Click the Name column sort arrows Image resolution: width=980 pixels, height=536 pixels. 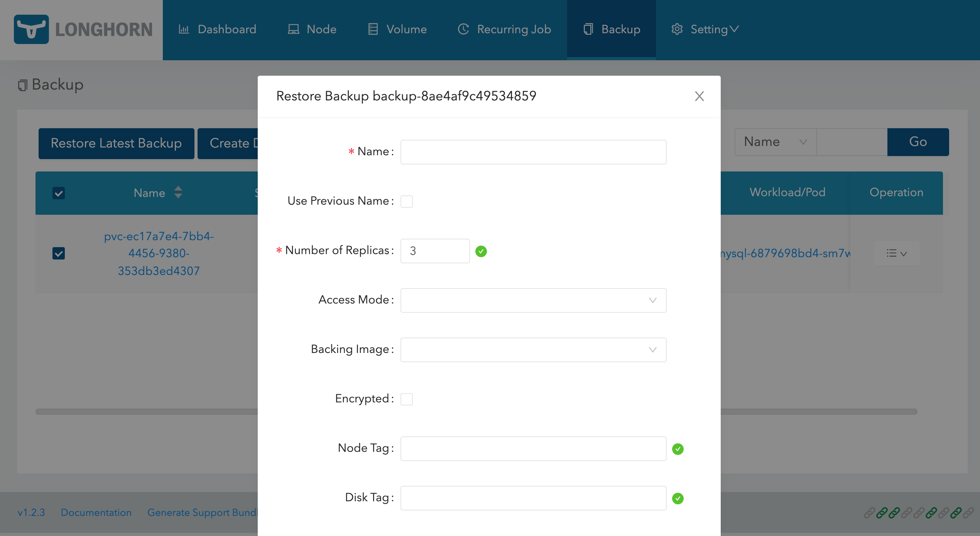pyautogui.click(x=178, y=192)
